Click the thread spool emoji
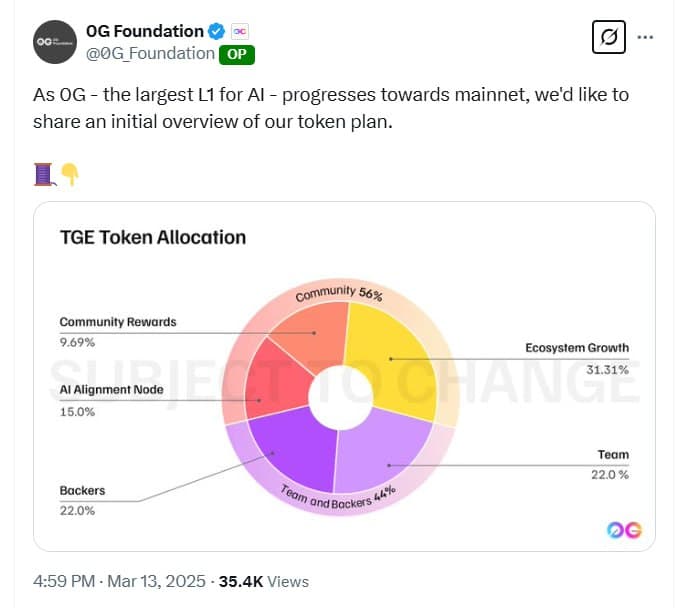Viewport: 683px width, 608px height. click(x=43, y=174)
